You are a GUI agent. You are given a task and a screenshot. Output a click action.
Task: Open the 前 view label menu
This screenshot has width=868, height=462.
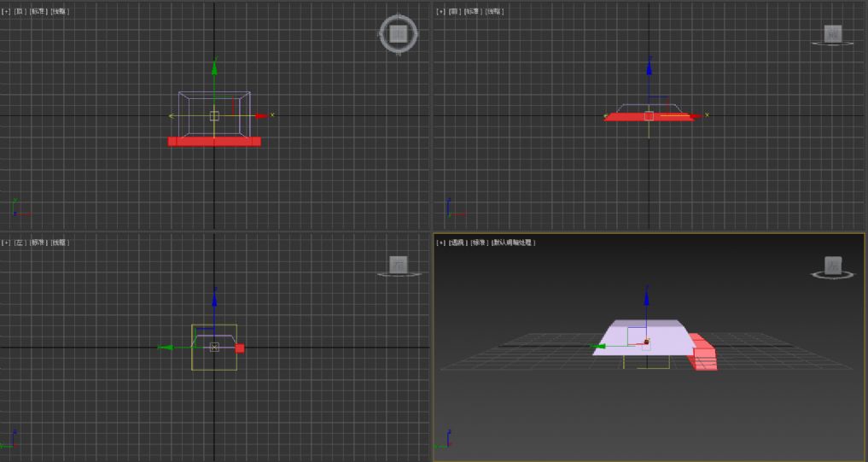click(x=454, y=11)
